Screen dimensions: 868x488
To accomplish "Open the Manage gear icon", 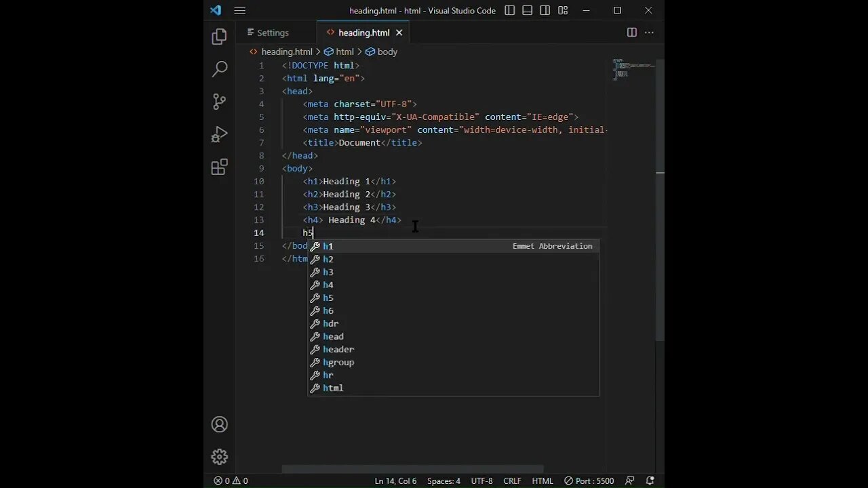I will tap(219, 457).
